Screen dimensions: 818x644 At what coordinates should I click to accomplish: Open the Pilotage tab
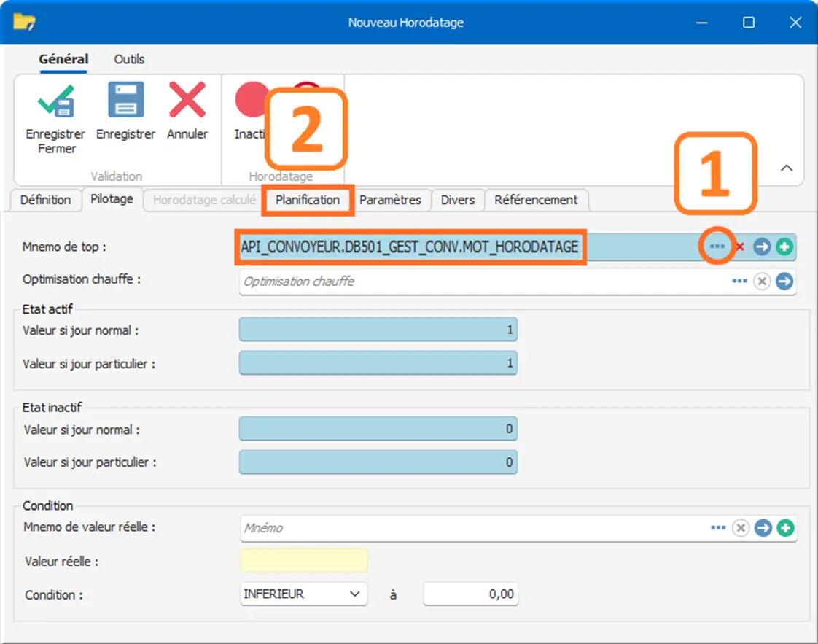click(112, 199)
